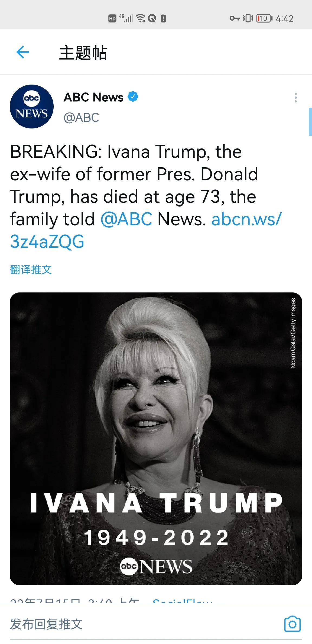
Task: Tap the vibrate mode status icon
Action: click(248, 18)
